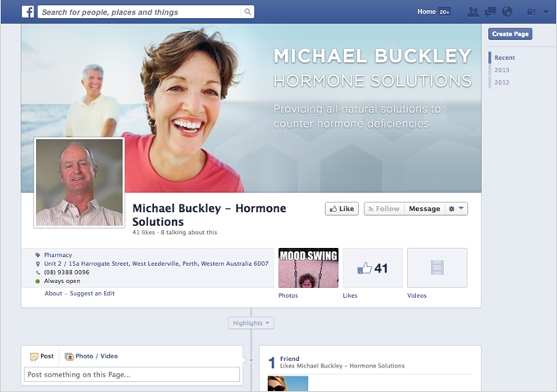Open notifications globe icon

click(507, 12)
